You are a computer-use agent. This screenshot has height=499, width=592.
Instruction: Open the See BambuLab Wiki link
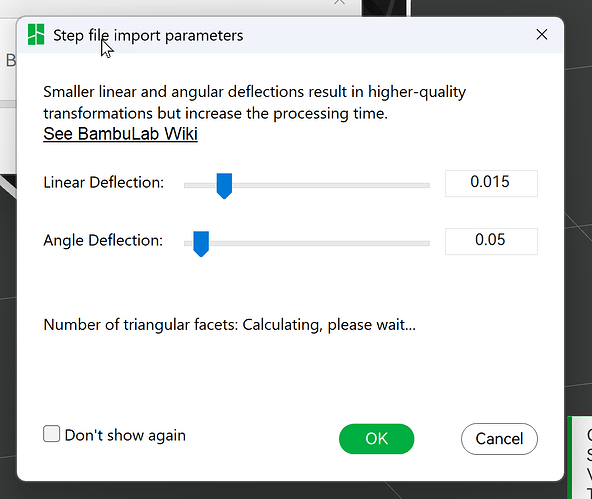[120, 134]
